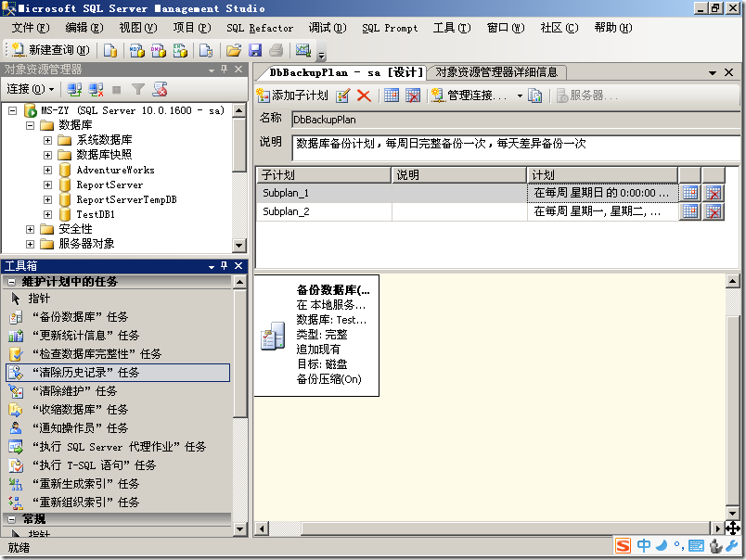Remove schedule icon for Subplan_2
This screenshot has width=746, height=560.
(713, 211)
